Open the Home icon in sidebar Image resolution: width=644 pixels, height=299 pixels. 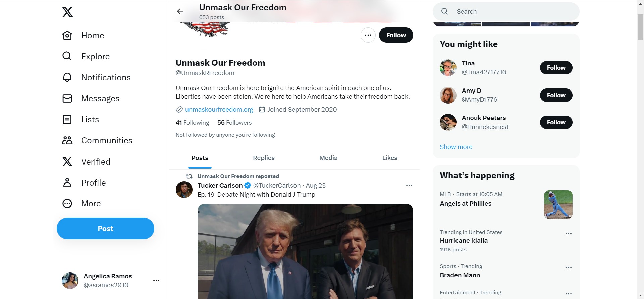point(67,35)
